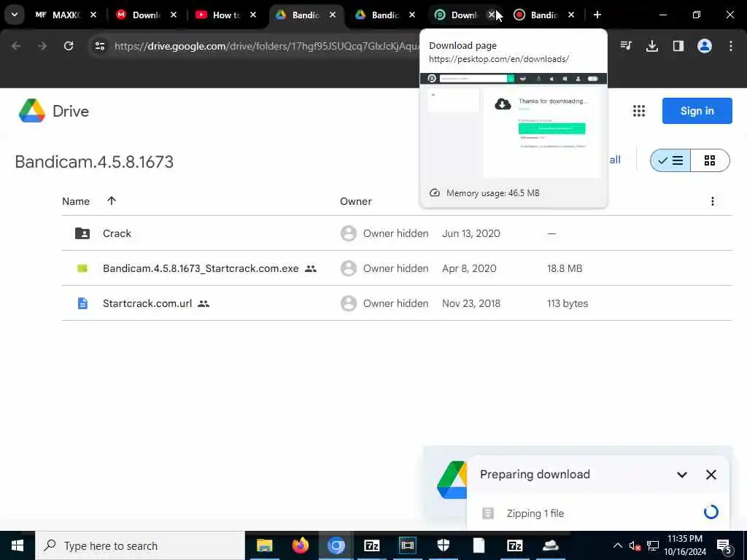Go forward to next page

[42, 46]
